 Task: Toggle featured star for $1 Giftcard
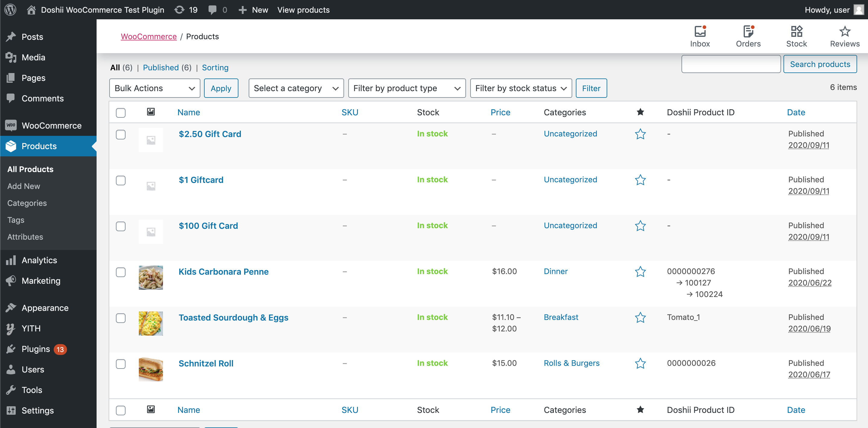click(640, 180)
